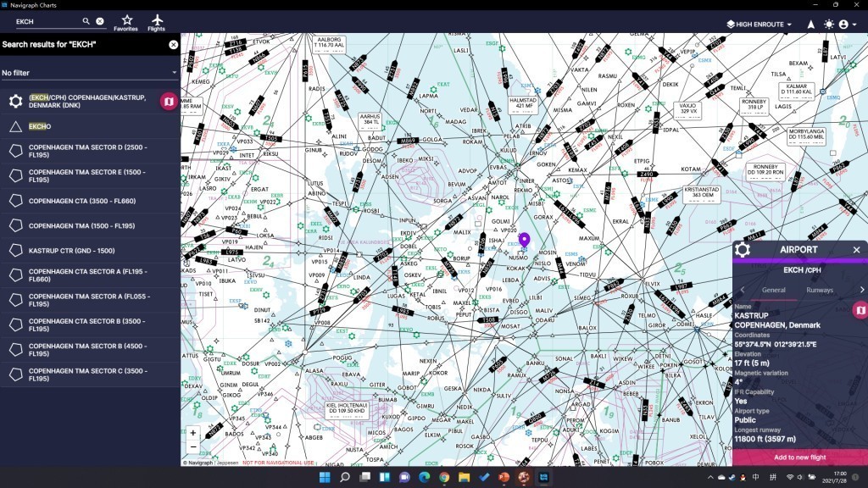
Task: Select Copenhagen CTA Sector A result
Action: 90,275
